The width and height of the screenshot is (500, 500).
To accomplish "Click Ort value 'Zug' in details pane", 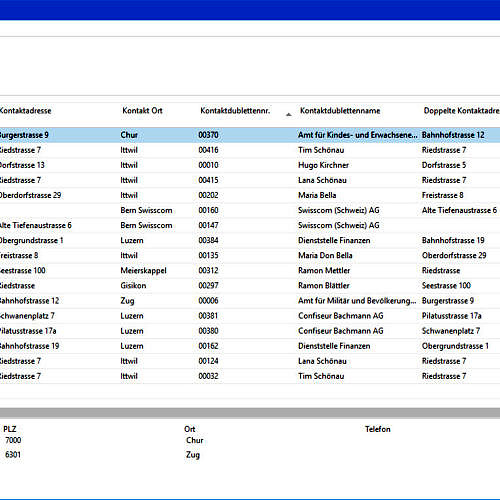I will [x=193, y=455].
